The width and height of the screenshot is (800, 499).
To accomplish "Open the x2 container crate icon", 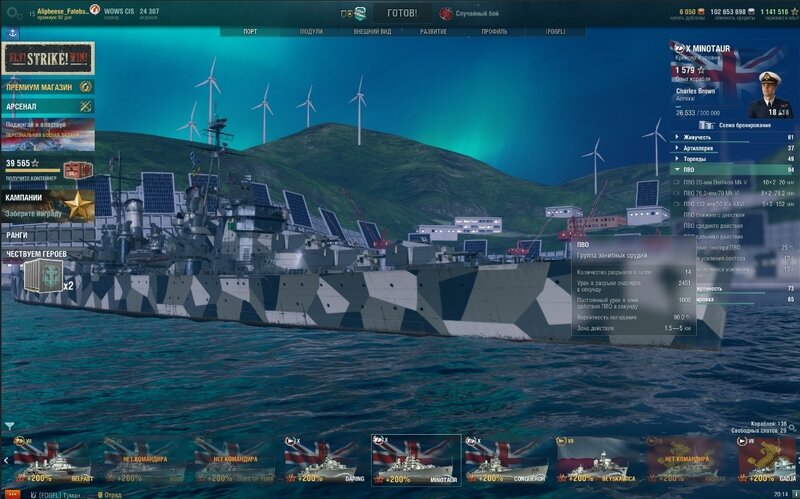I will click(x=44, y=276).
